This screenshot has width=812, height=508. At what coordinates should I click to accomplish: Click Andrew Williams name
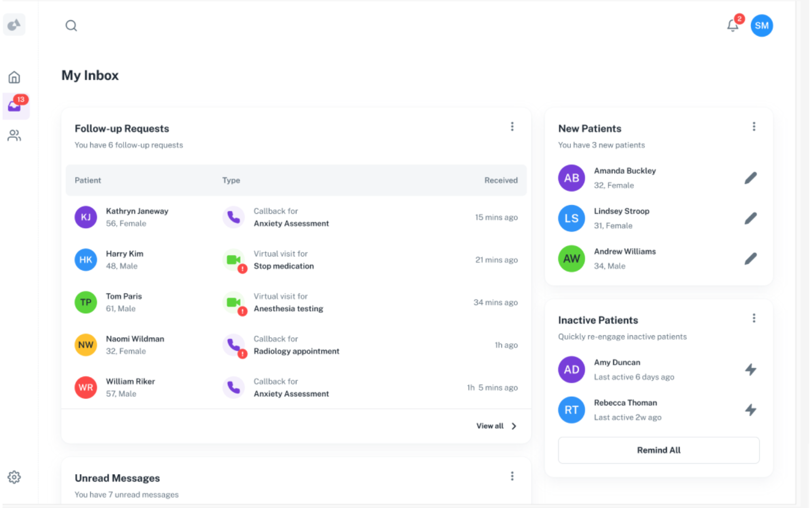625,251
